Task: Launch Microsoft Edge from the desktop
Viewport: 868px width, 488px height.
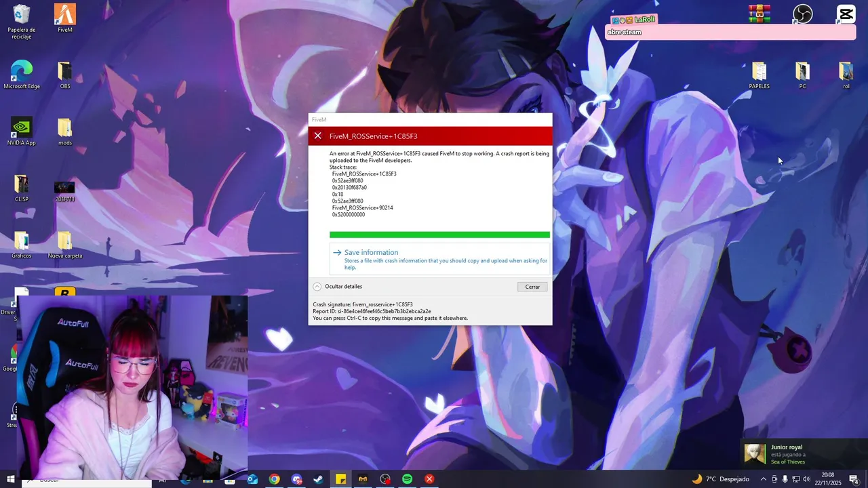Action: 21,75
